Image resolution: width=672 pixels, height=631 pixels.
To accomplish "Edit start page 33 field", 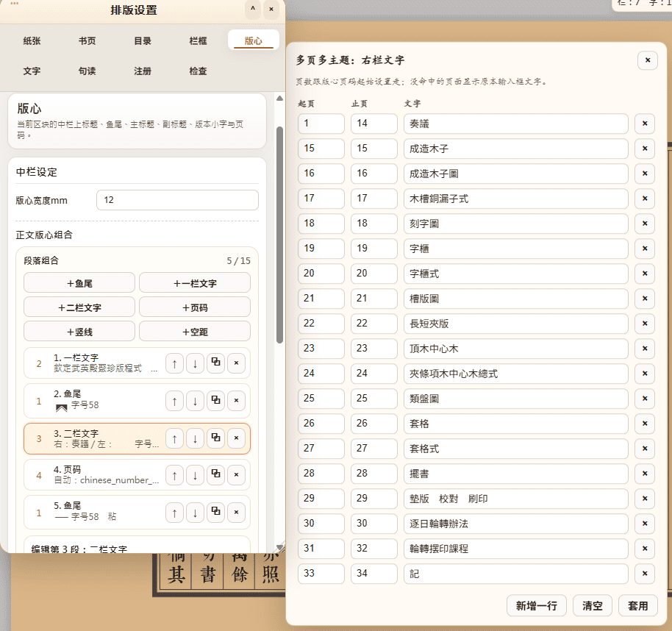I will (321, 574).
